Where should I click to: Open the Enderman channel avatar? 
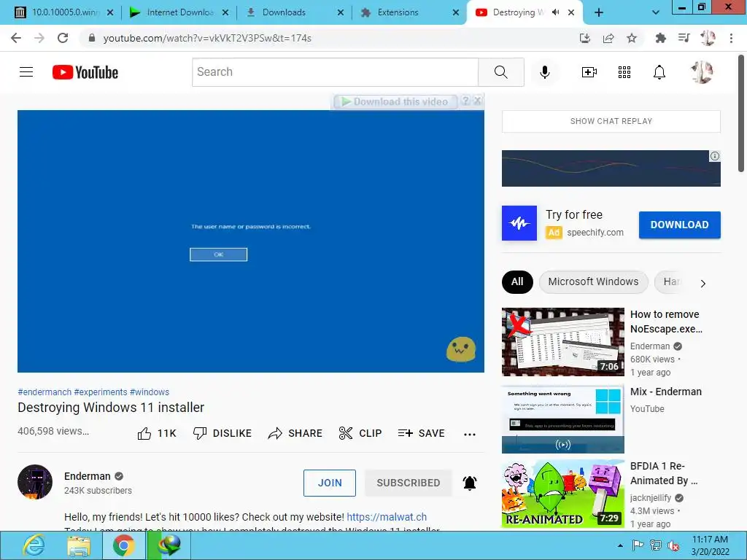coord(35,482)
